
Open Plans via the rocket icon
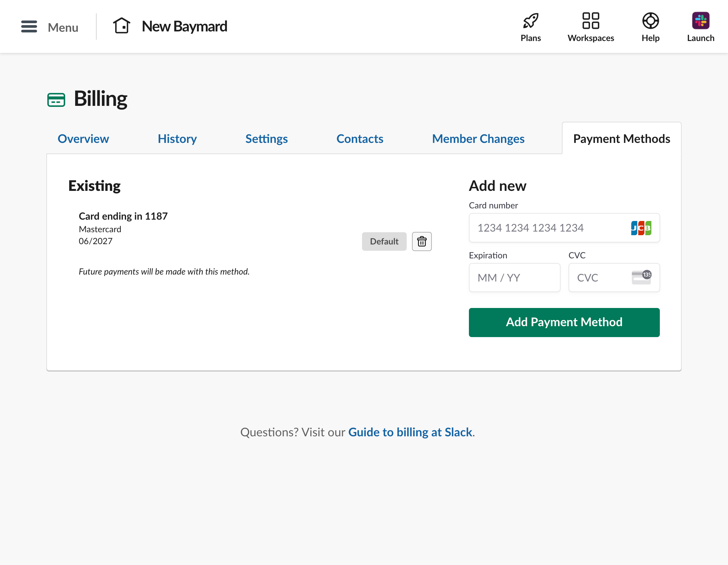(530, 21)
